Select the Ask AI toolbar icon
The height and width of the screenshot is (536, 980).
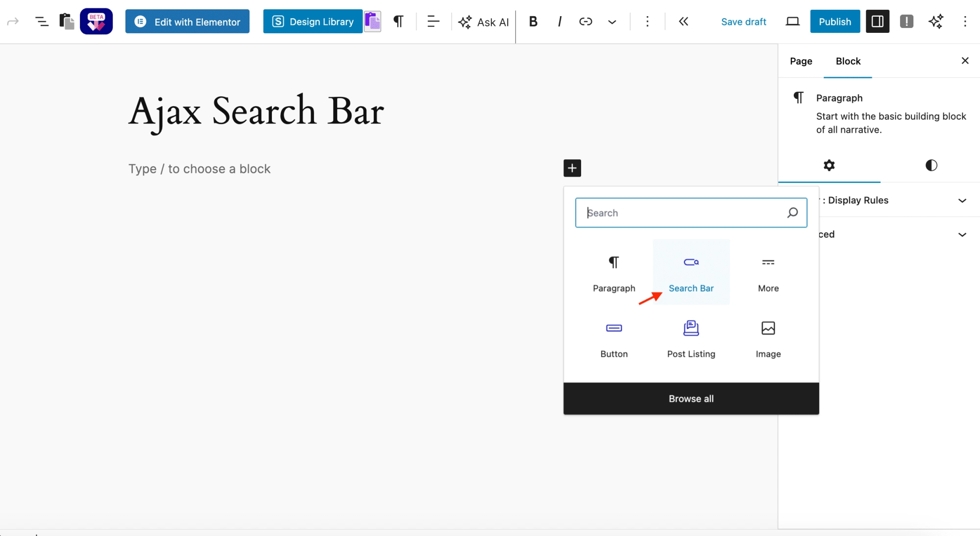click(483, 22)
